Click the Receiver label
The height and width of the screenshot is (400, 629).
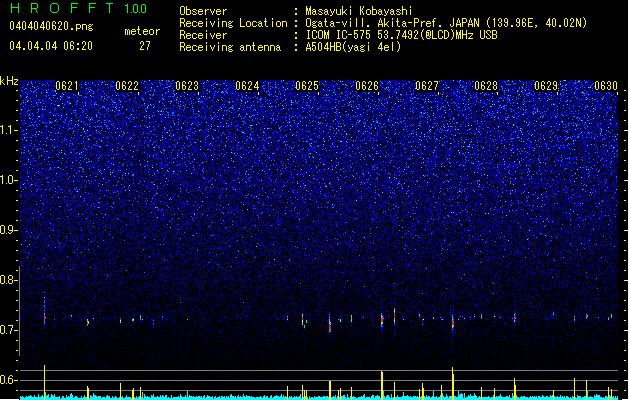click(x=203, y=35)
